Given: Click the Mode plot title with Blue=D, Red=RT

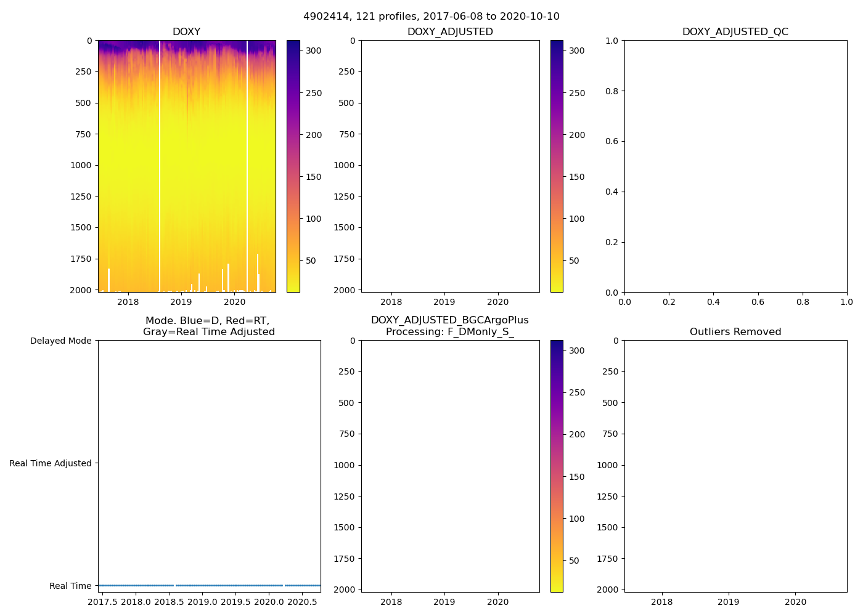Looking at the screenshot, I should 208,326.
